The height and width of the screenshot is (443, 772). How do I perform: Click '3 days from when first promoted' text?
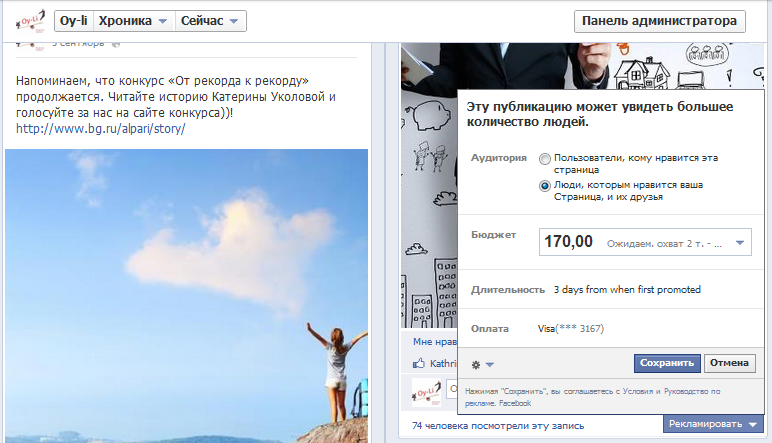627,289
